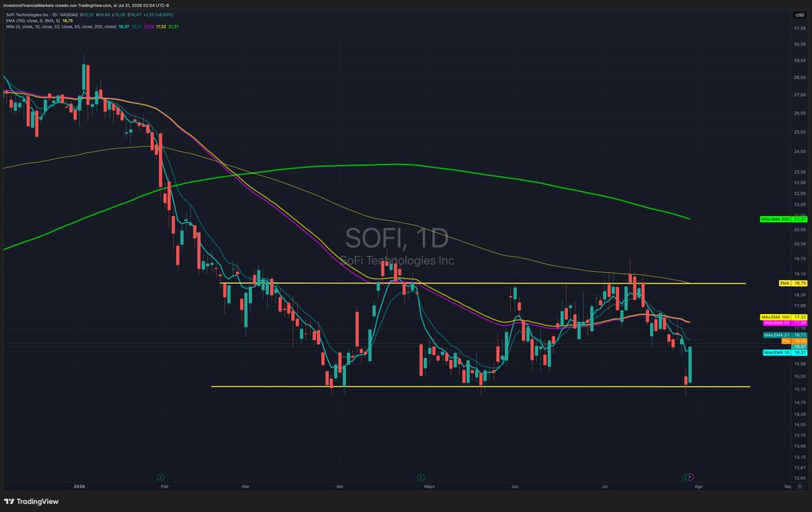Open the USD currency selector

[799, 14]
